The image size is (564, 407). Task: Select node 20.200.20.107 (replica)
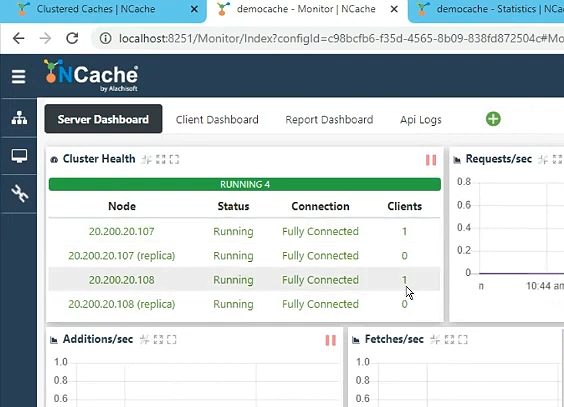coord(122,256)
